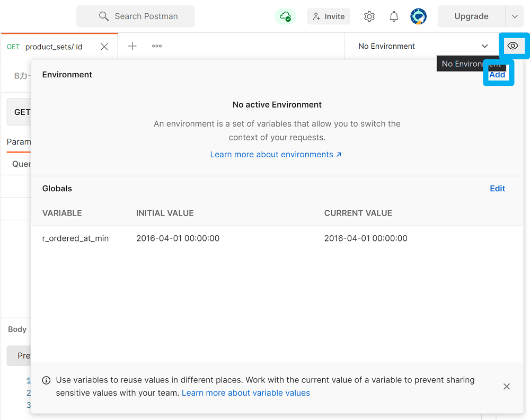This screenshot has height=420, width=530.
Task: Click the Invite button
Action: tap(329, 16)
